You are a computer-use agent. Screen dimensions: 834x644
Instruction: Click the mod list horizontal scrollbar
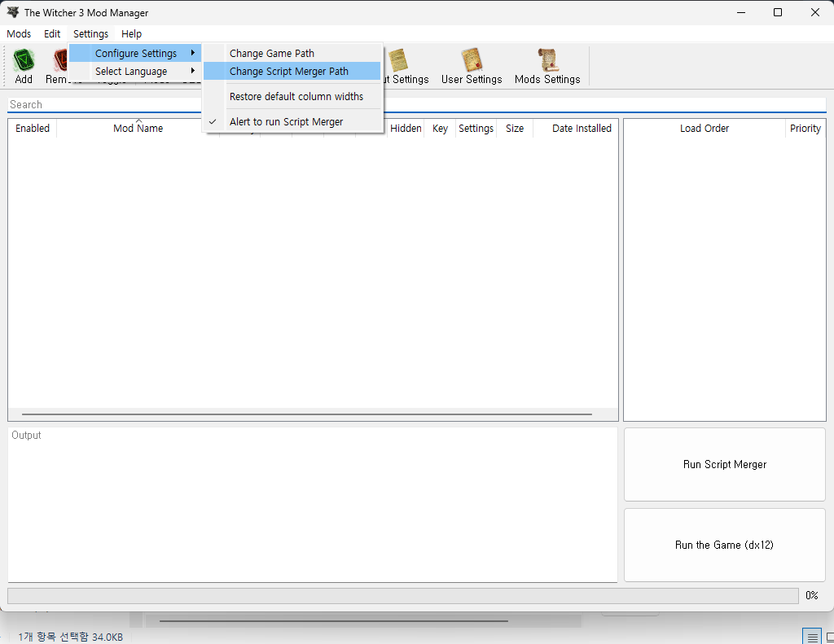307,414
